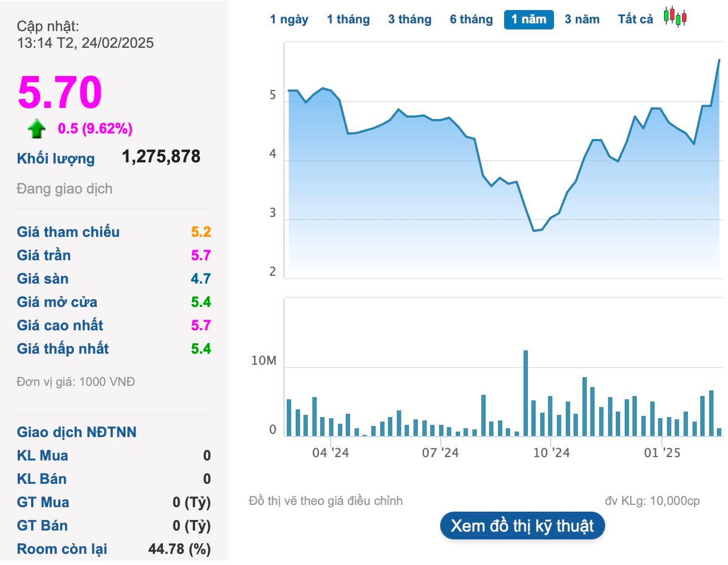Click the GT Mua label
The height and width of the screenshot is (565, 728).
point(43,502)
